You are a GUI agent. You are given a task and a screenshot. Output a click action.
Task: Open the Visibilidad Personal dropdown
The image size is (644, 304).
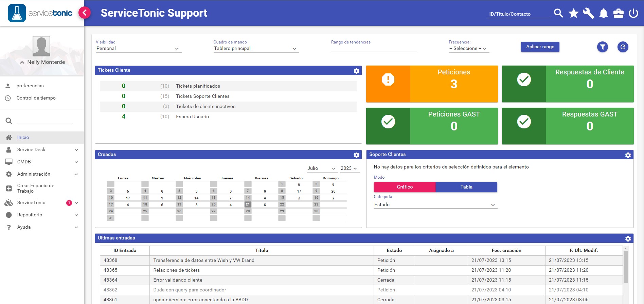pyautogui.click(x=139, y=49)
